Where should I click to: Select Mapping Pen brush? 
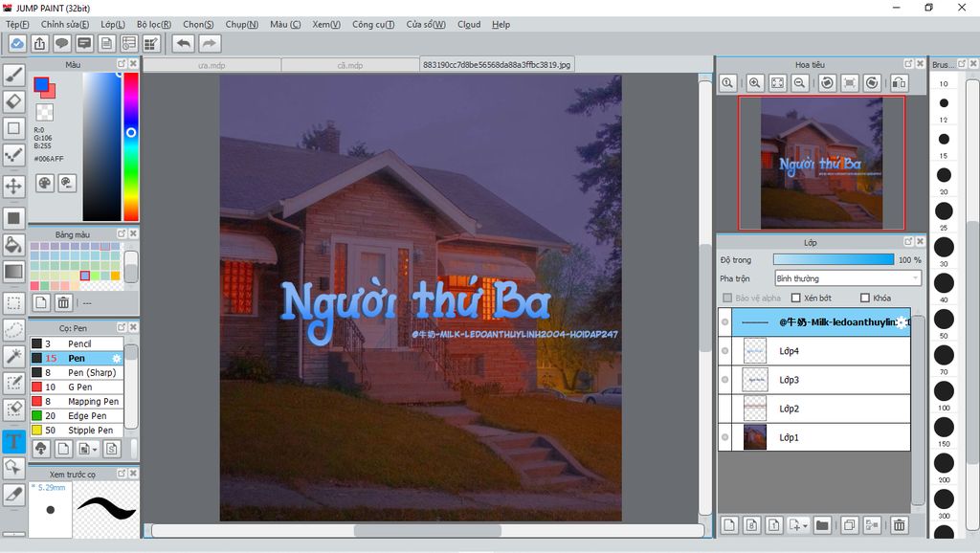pos(77,401)
